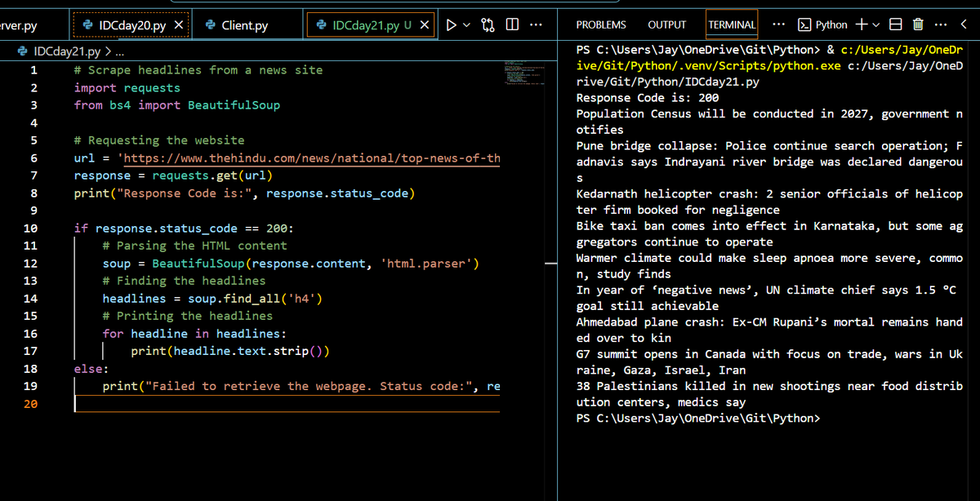Run the Python file with the play icon
Screen dimensions: 980x501
[x=452, y=25]
